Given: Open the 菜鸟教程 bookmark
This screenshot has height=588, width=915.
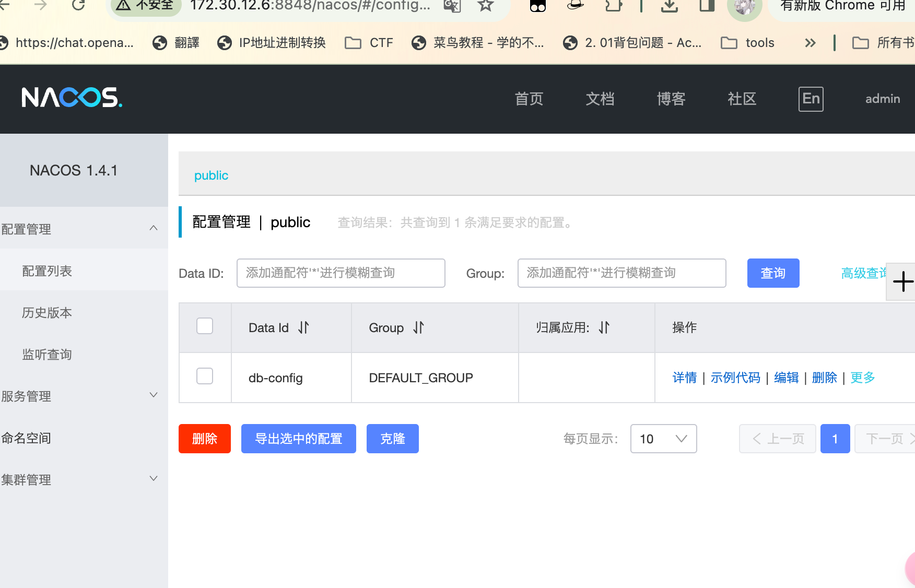Looking at the screenshot, I should click(x=478, y=43).
